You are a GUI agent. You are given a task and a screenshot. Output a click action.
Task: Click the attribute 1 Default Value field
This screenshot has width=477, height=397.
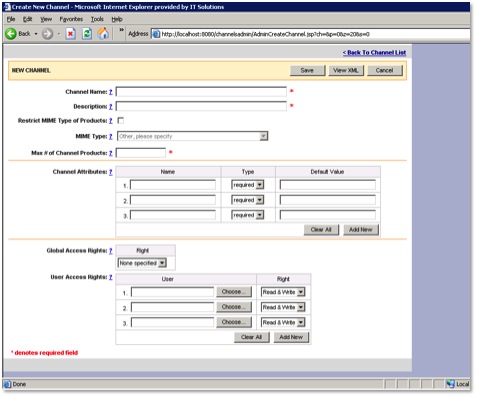[328, 185]
